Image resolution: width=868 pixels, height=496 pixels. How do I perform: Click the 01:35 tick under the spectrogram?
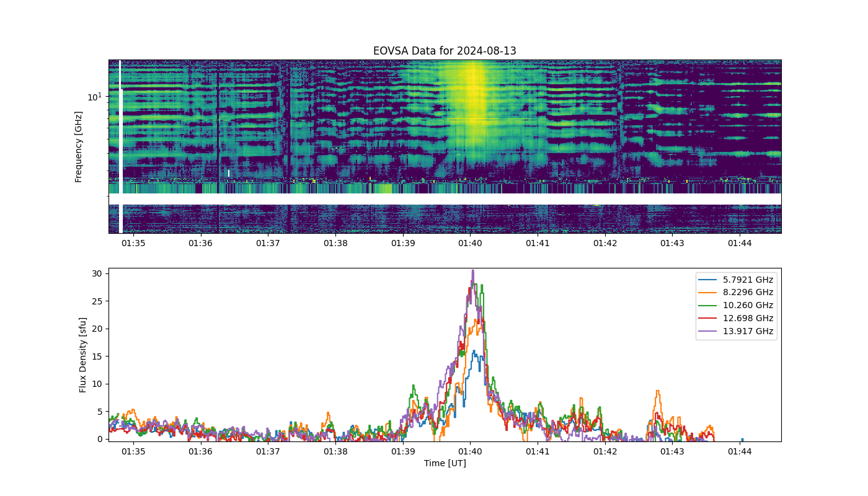(133, 244)
